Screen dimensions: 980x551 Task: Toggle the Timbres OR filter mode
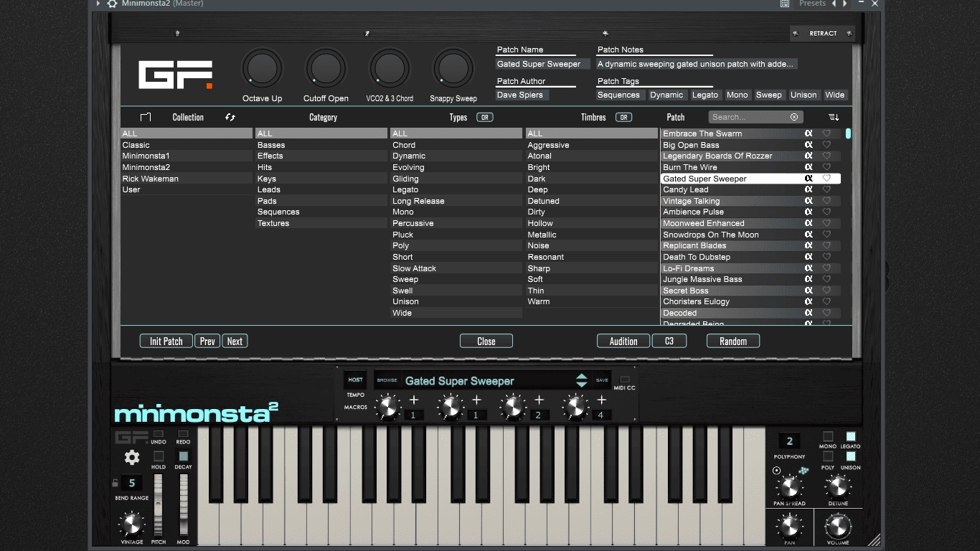pyautogui.click(x=624, y=117)
